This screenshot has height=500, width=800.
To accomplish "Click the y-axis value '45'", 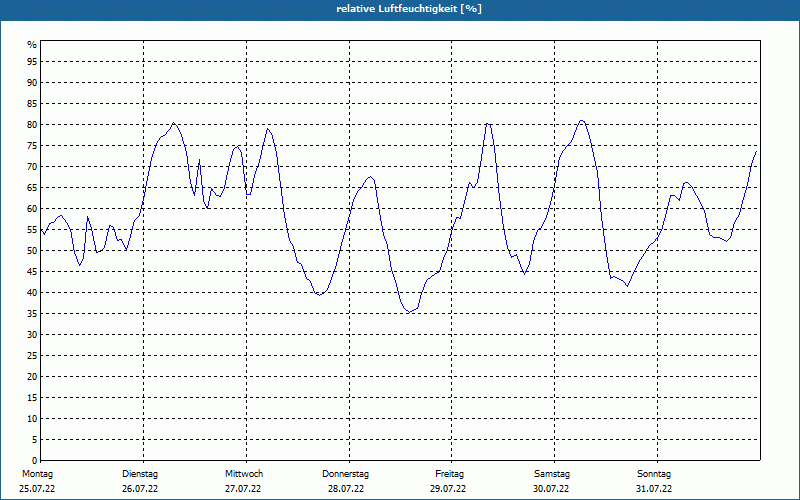I will [x=32, y=271].
